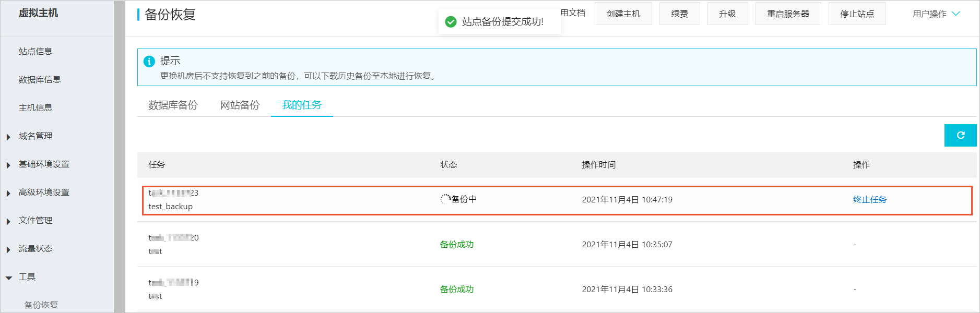This screenshot has height=313, width=980.
Task: Open the 用户操作 dropdown
Action: (936, 14)
